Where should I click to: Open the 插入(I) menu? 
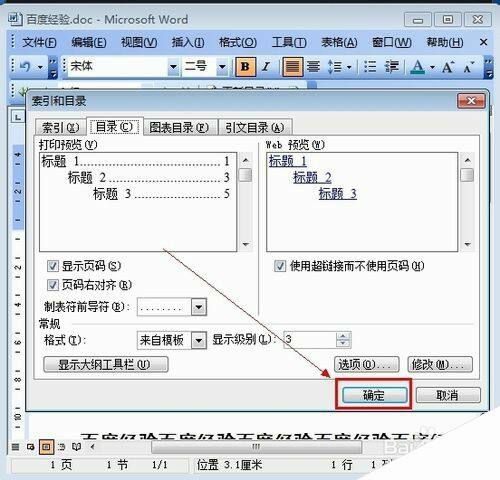click(x=188, y=42)
